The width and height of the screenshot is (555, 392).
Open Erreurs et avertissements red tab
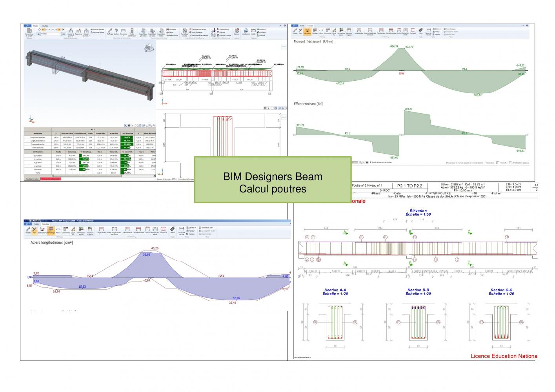tap(51, 179)
